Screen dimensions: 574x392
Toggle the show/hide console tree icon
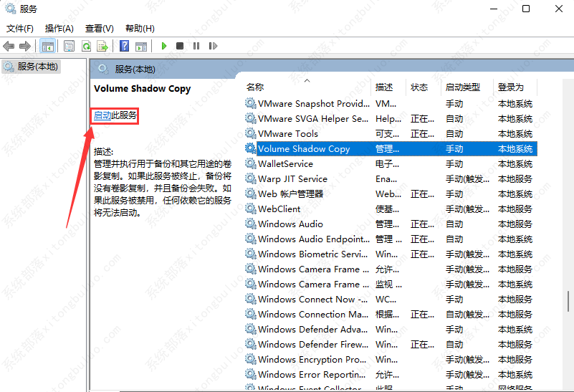pos(47,46)
